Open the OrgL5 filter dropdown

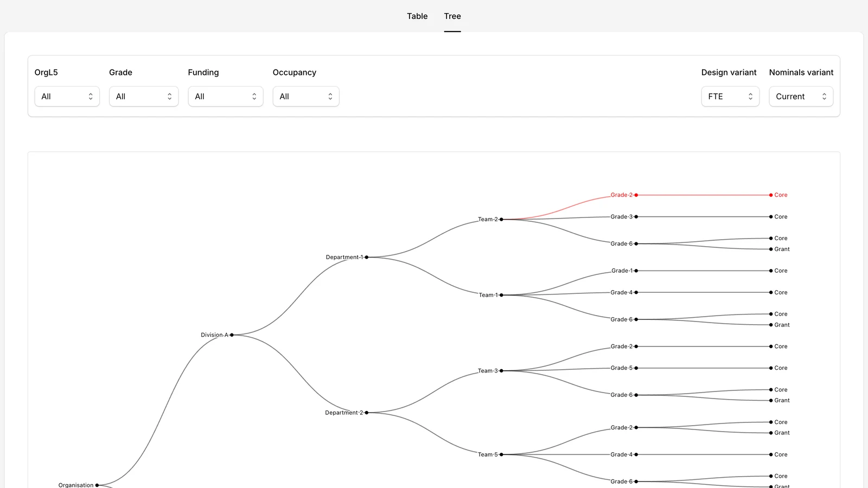pyautogui.click(x=67, y=97)
